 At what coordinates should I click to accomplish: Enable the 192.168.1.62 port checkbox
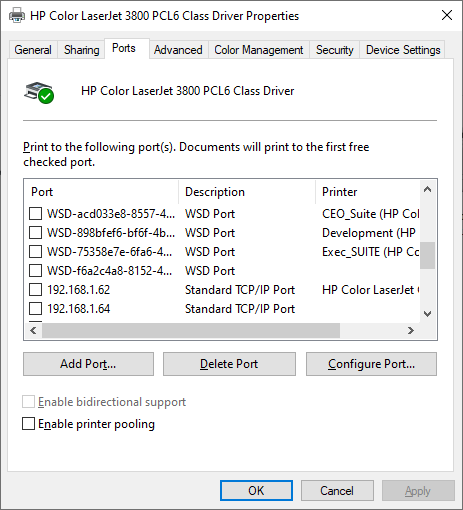pyautogui.click(x=35, y=290)
